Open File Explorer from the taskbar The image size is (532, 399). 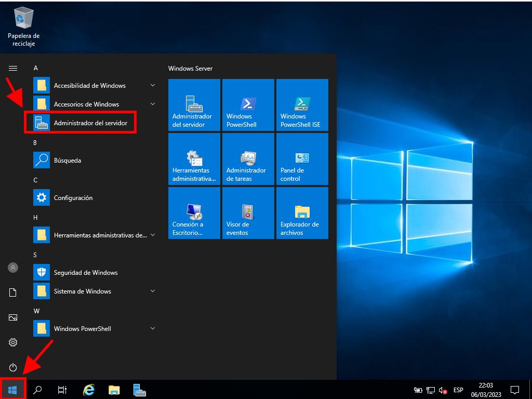point(114,390)
